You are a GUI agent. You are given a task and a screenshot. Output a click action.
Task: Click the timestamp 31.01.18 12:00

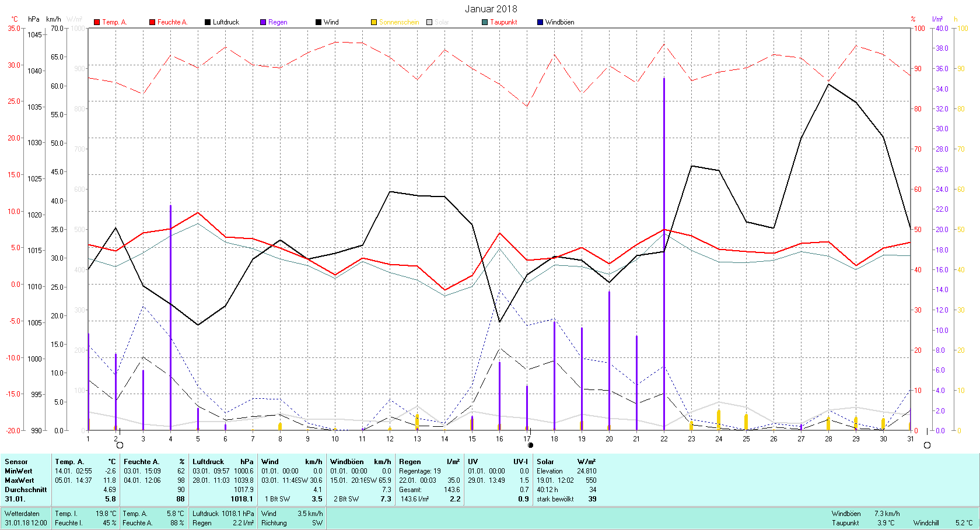26,523
